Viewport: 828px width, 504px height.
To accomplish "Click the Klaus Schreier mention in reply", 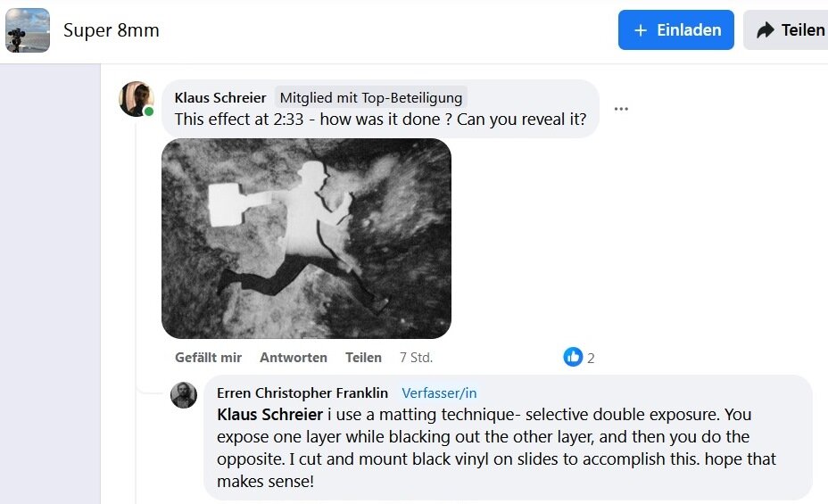I will (269, 415).
